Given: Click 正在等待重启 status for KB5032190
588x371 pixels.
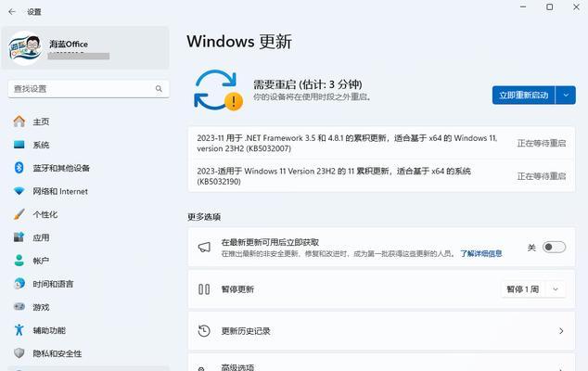Looking at the screenshot, I should click(x=542, y=176).
